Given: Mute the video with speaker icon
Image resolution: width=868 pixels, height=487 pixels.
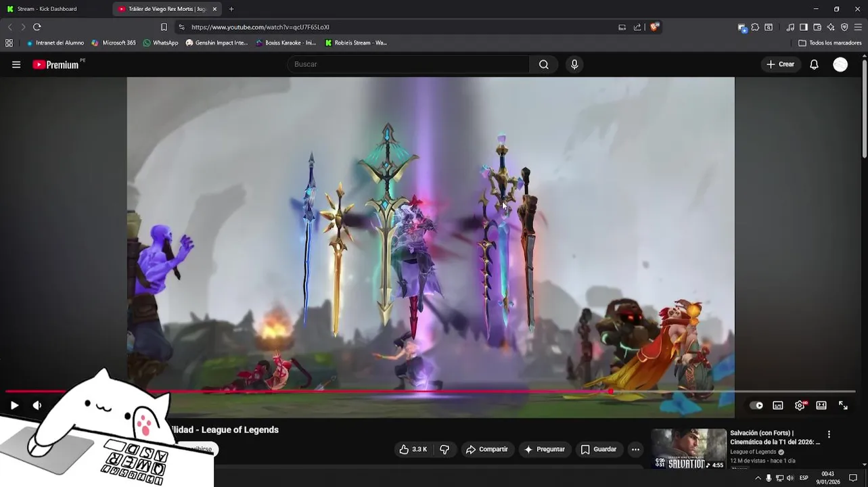Looking at the screenshot, I should point(37,405).
